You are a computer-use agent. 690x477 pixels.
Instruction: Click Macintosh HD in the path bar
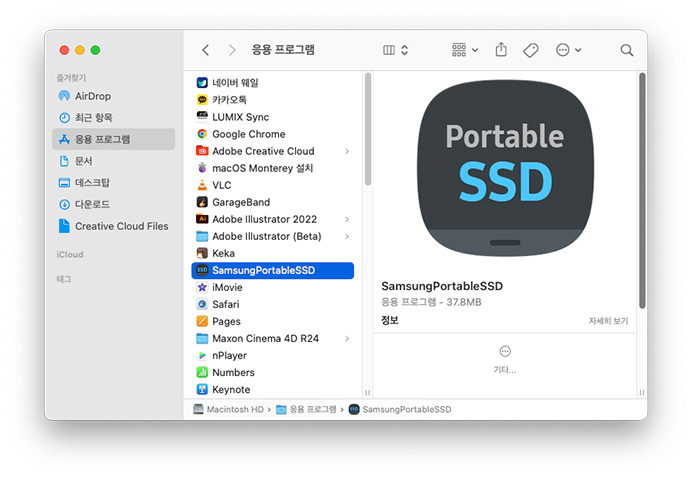[228, 409]
